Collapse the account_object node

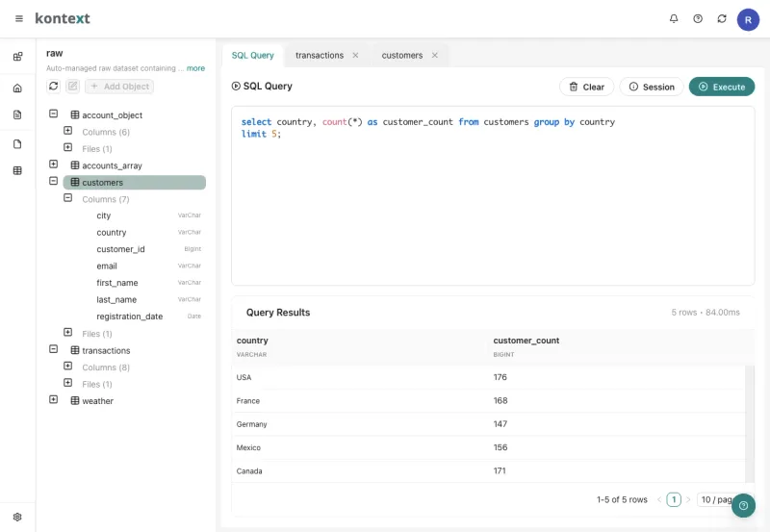(54, 114)
